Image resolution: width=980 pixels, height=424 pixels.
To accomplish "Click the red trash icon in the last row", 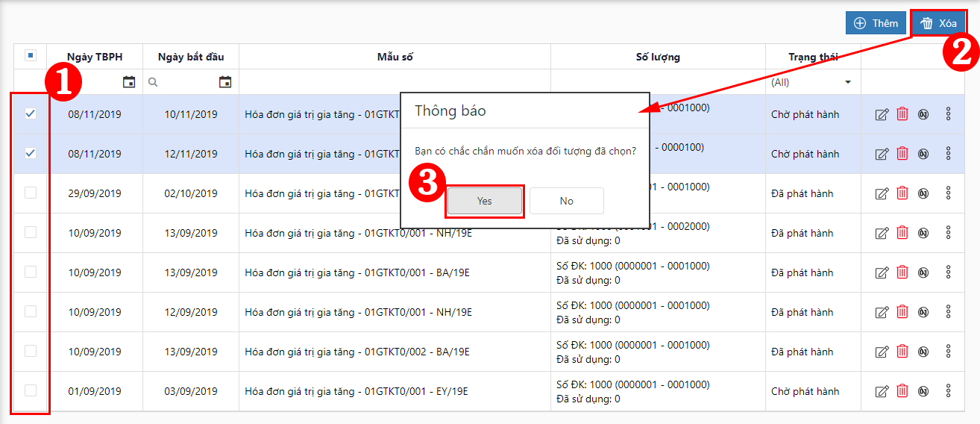I will [x=902, y=391].
